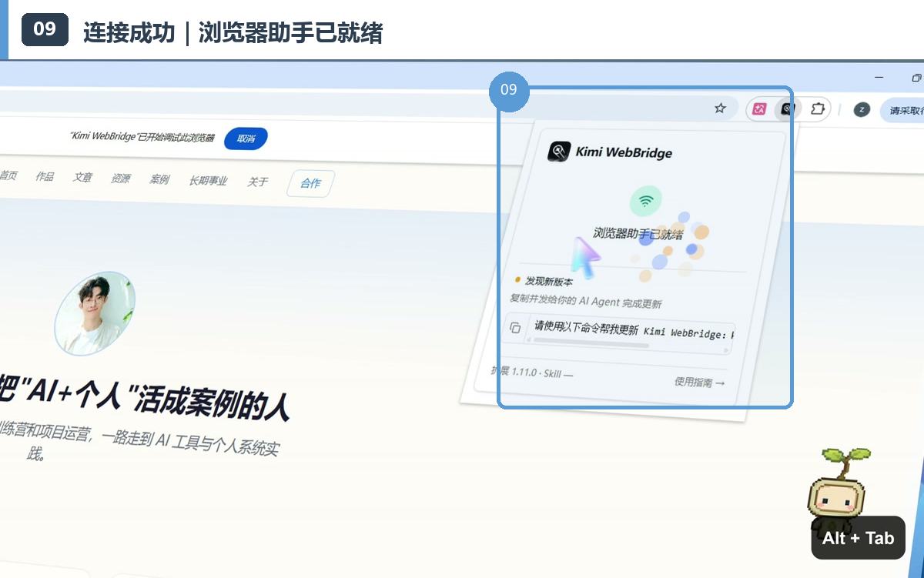Image resolution: width=924 pixels, height=578 pixels.
Task: Click the debugging notice text about Kimi WebBridge
Action: [142, 136]
